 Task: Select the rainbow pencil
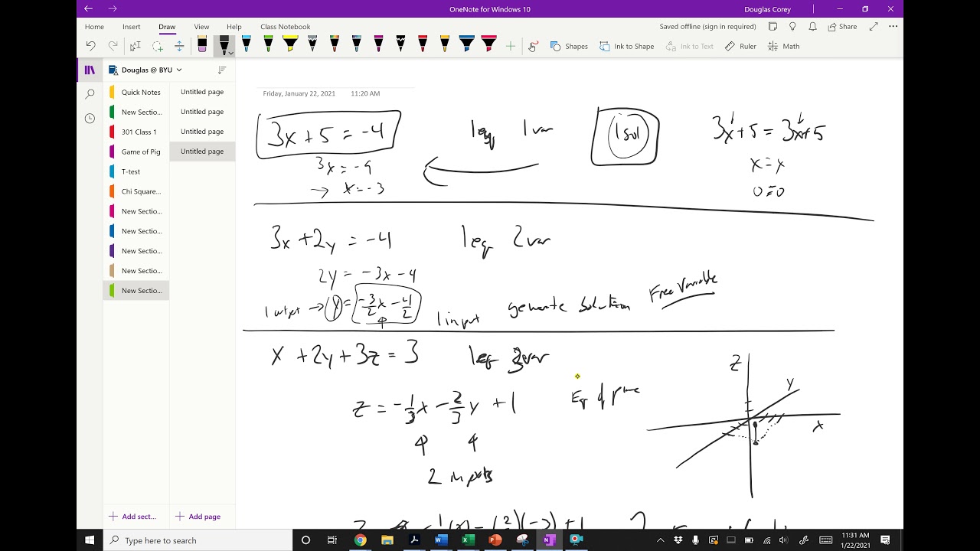[335, 44]
